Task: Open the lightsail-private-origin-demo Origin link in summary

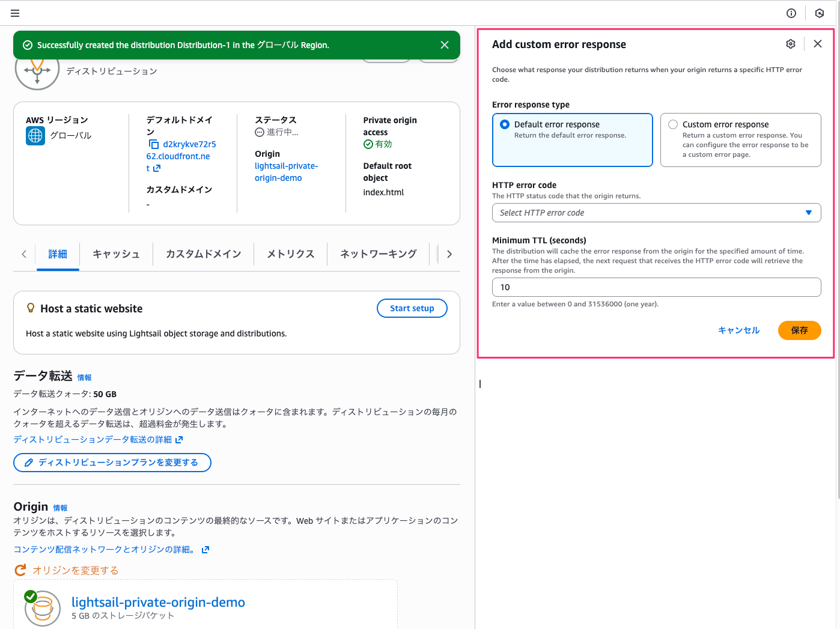Action: coord(286,172)
